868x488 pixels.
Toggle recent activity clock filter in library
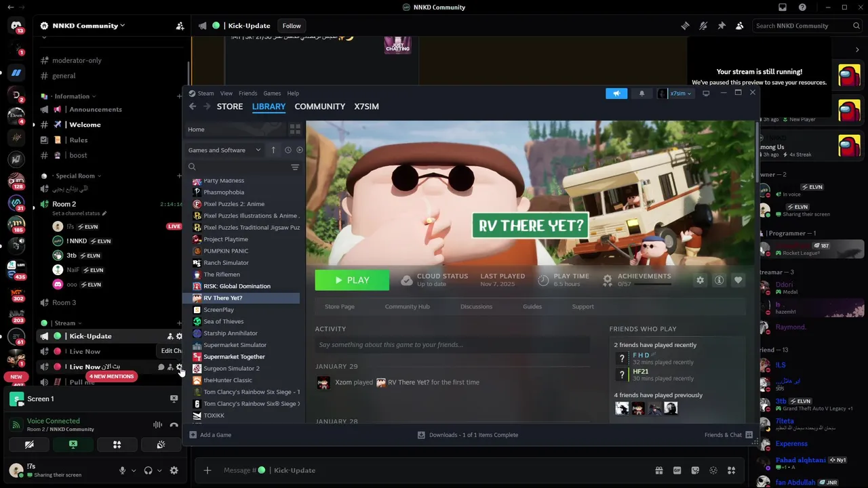point(288,150)
